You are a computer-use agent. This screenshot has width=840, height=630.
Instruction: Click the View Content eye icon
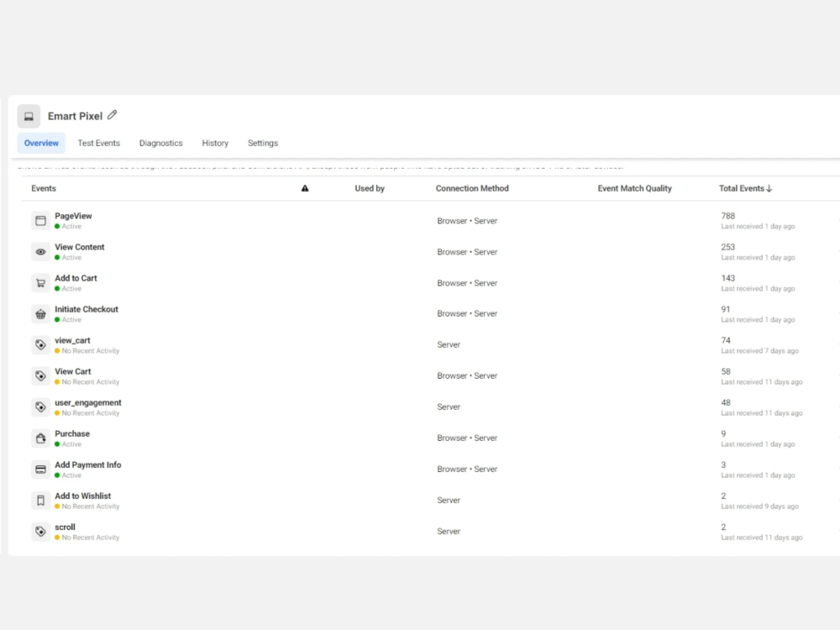point(40,252)
